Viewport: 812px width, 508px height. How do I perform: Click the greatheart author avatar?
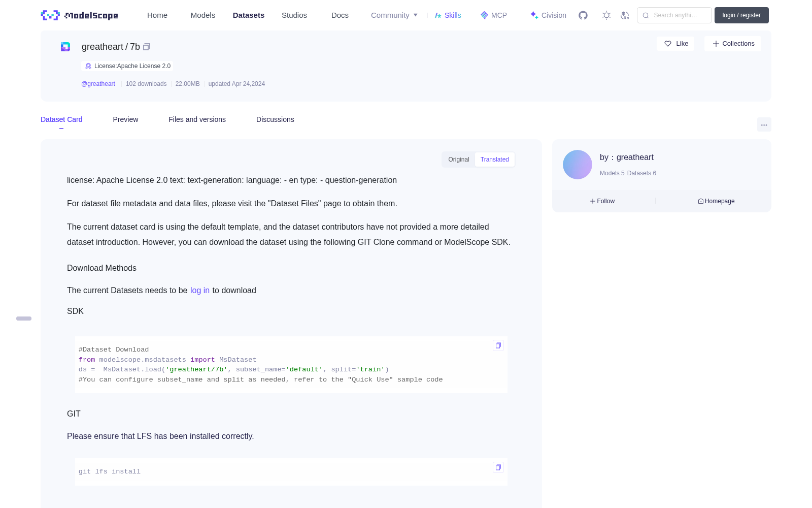click(578, 165)
